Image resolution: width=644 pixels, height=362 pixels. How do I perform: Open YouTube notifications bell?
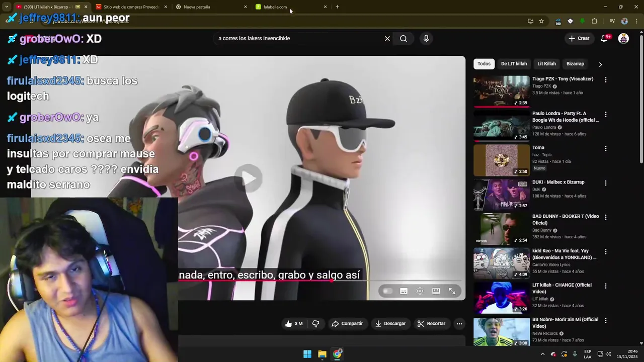pos(605,39)
